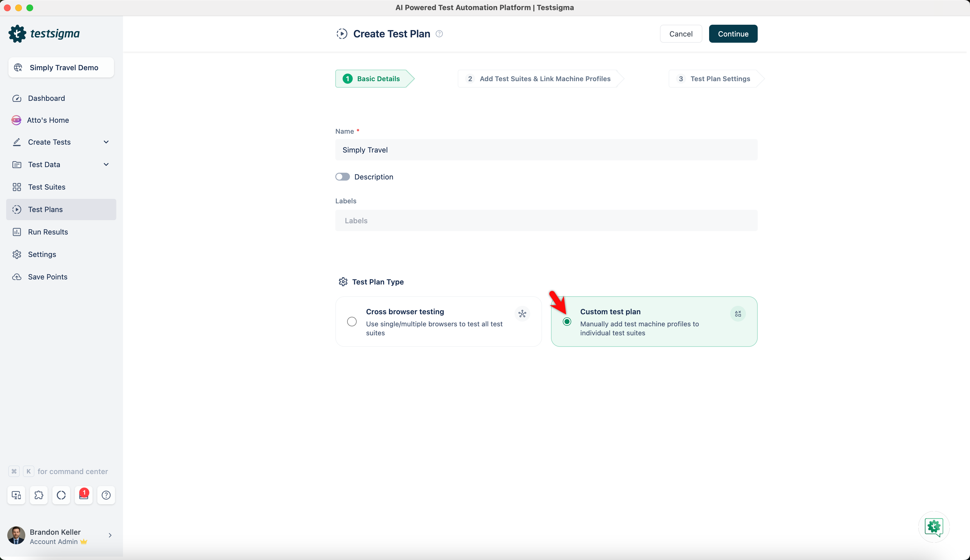Cancel the test plan creation
Screen dimensions: 970x560
click(680, 33)
